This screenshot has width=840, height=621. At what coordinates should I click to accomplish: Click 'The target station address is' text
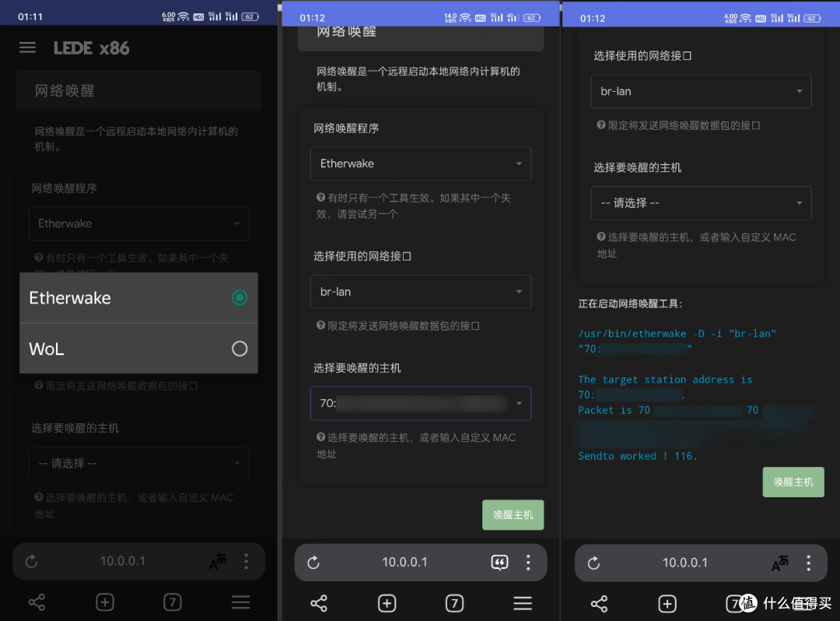(x=665, y=379)
